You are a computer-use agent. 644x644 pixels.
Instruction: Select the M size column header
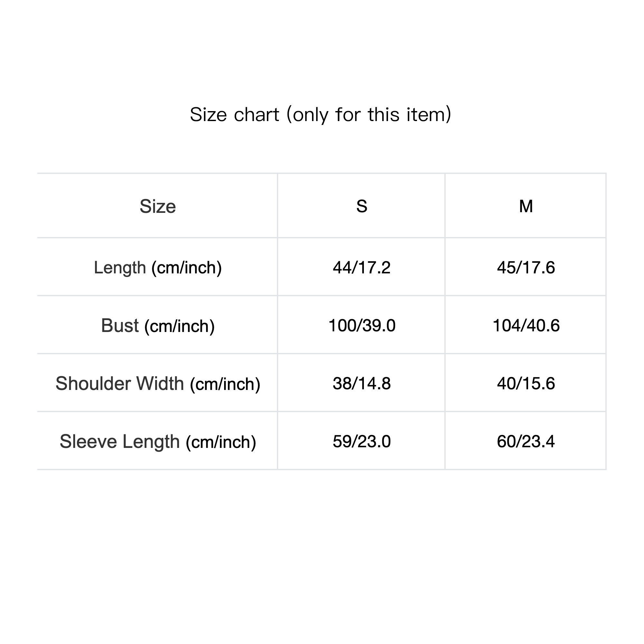526,206
